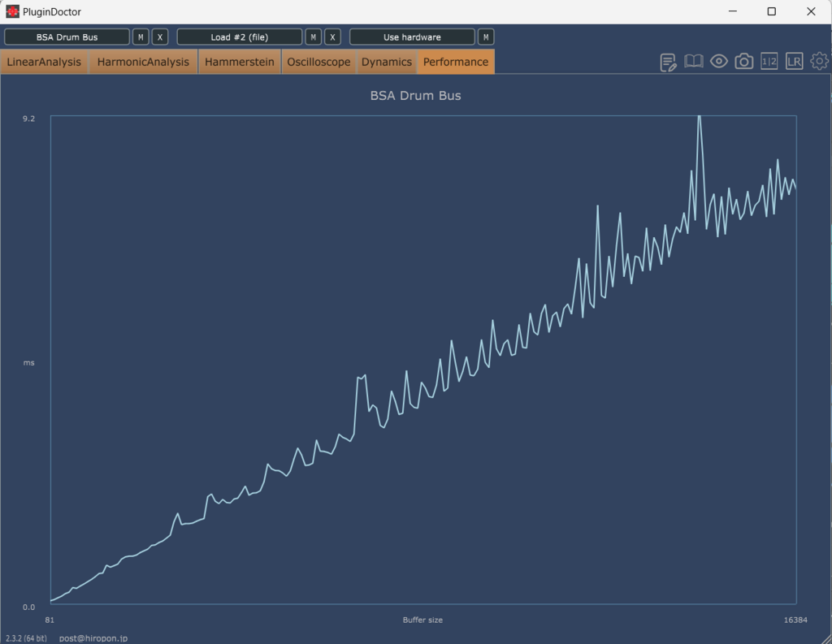Click Use hardware button
832x644 pixels.
point(412,37)
